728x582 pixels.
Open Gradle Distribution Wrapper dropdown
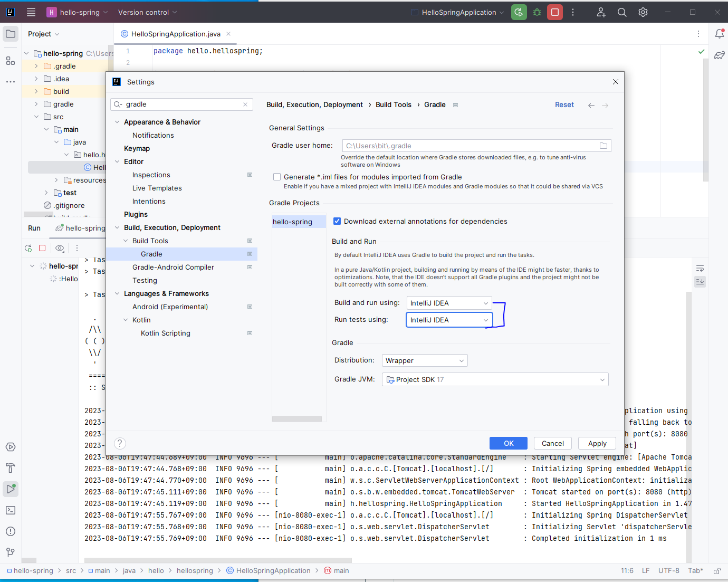click(425, 360)
